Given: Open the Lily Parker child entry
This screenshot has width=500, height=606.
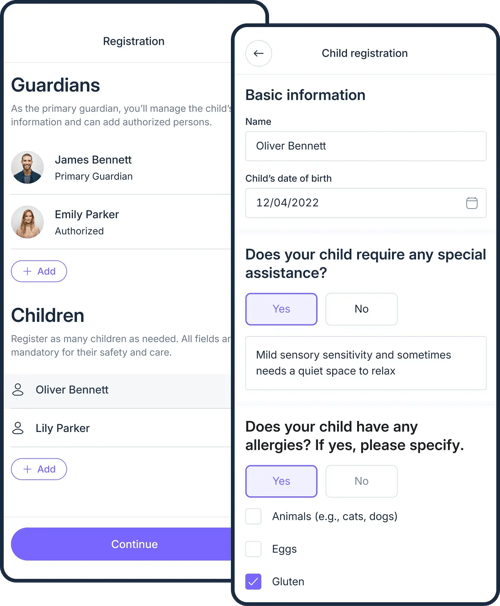Looking at the screenshot, I should pyautogui.click(x=118, y=428).
